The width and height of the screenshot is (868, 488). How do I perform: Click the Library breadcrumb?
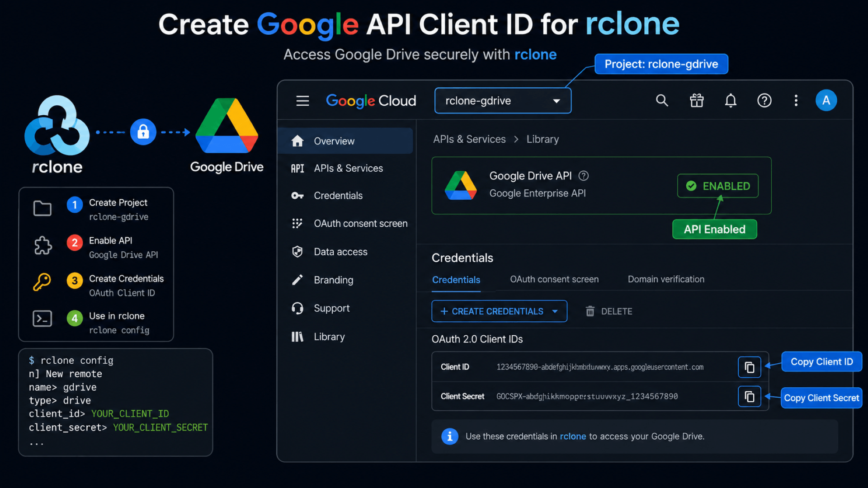pyautogui.click(x=542, y=139)
